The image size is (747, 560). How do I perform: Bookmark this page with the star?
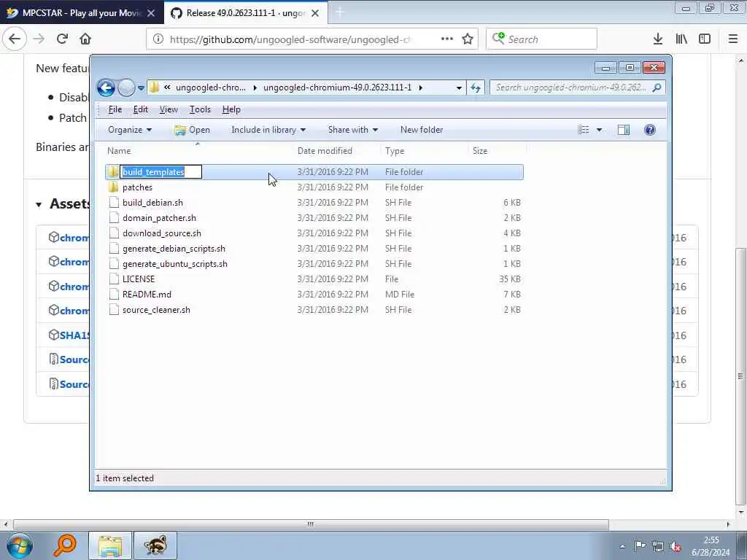(x=468, y=39)
